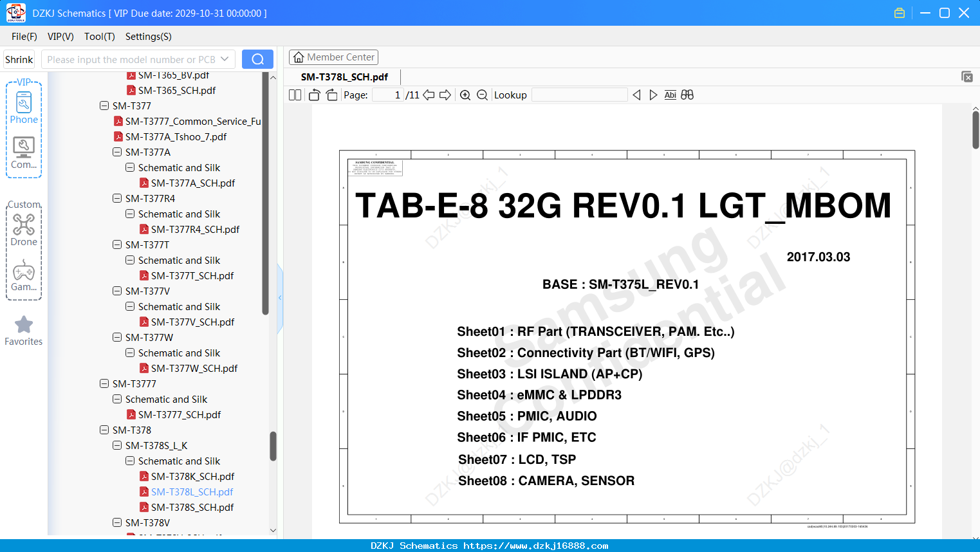Click the yellow toolbox icon in title bar

pos(900,13)
